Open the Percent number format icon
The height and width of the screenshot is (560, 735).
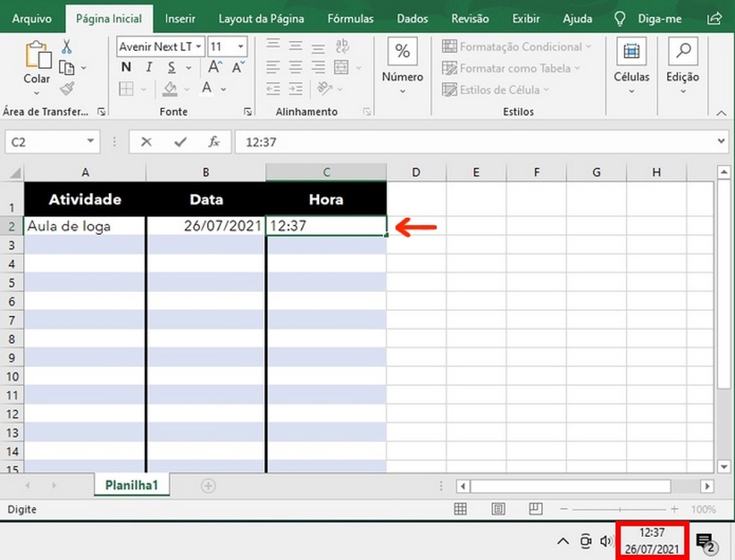pyautogui.click(x=402, y=51)
